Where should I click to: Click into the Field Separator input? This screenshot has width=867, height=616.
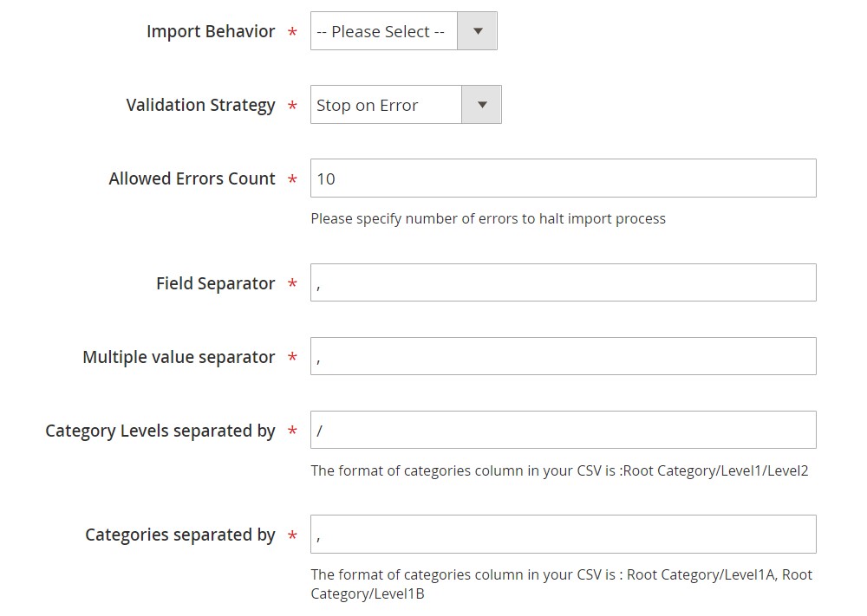coord(563,283)
